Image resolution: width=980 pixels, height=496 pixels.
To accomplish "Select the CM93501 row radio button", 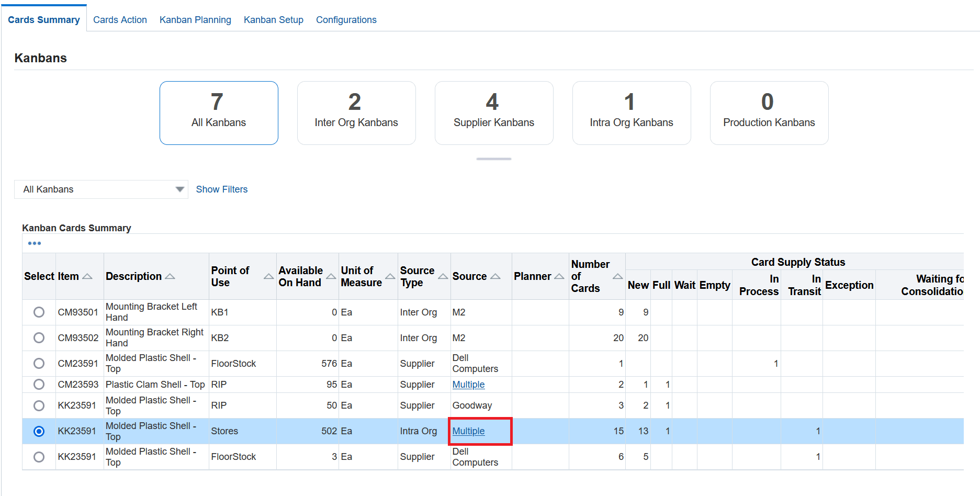I will click(x=39, y=312).
